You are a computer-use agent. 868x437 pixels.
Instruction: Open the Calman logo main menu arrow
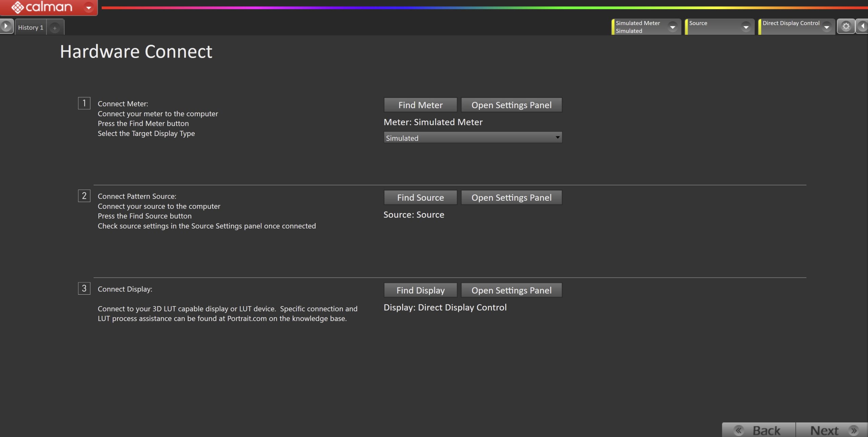tap(88, 7)
